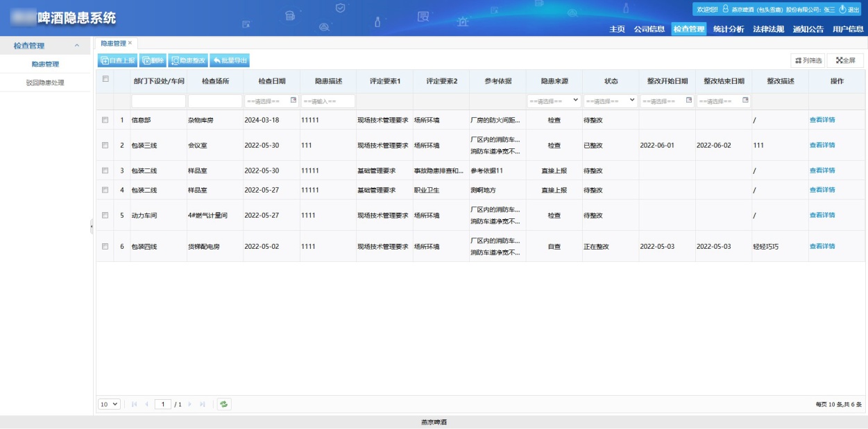Go to 统计分析 in the top menu

click(x=729, y=29)
